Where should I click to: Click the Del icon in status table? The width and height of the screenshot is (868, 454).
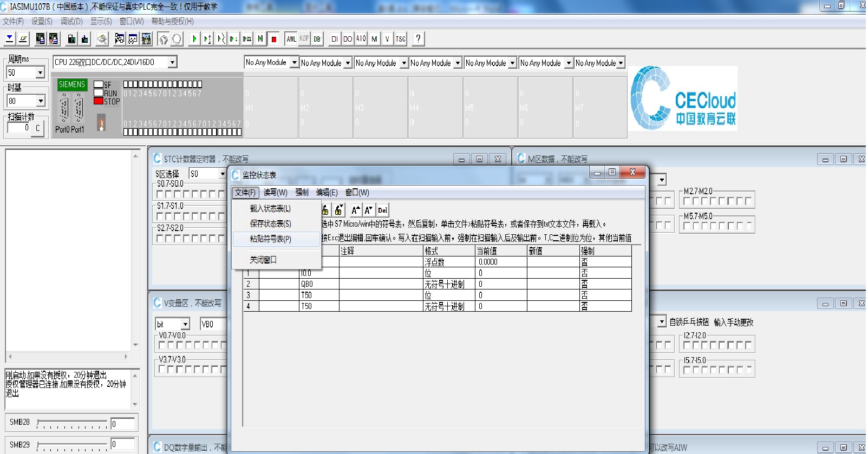pyautogui.click(x=382, y=210)
